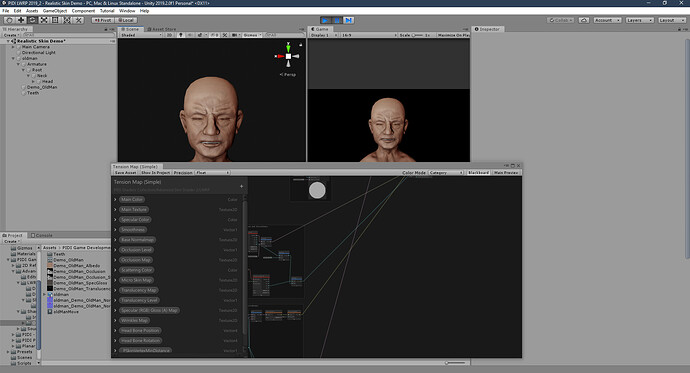This screenshot has width=690, height=373.
Task: Click the Play button
Action: pos(326,20)
